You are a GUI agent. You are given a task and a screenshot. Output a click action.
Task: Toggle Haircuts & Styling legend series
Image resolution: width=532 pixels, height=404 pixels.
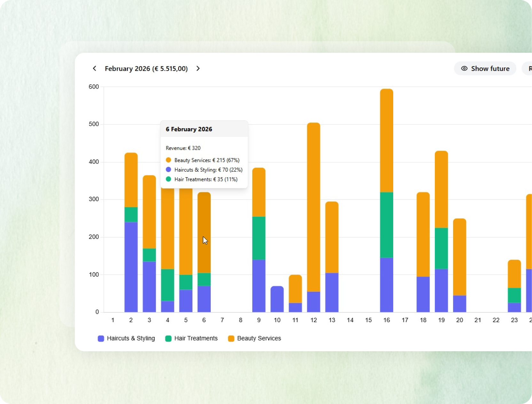(126, 338)
